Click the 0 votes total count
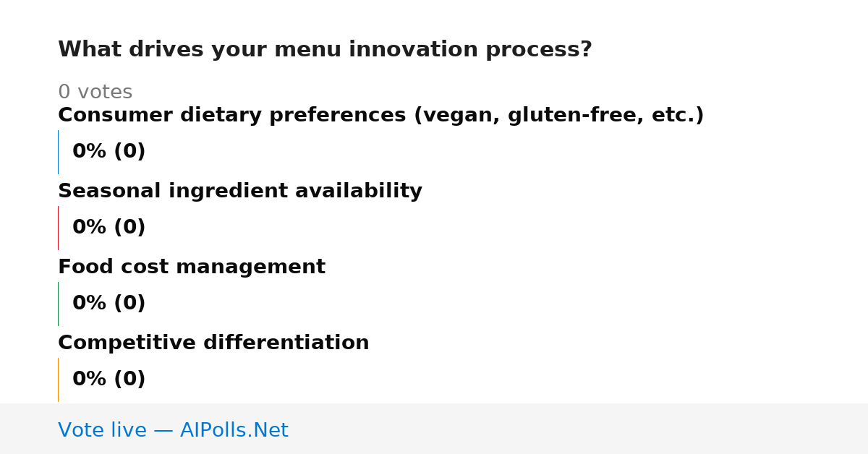This screenshot has height=454, width=868. pyautogui.click(x=95, y=93)
